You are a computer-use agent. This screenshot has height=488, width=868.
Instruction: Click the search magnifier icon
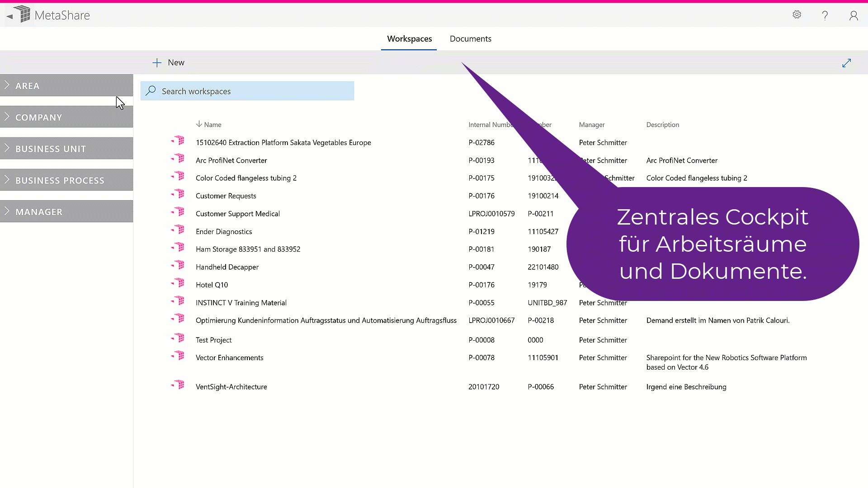[151, 91]
